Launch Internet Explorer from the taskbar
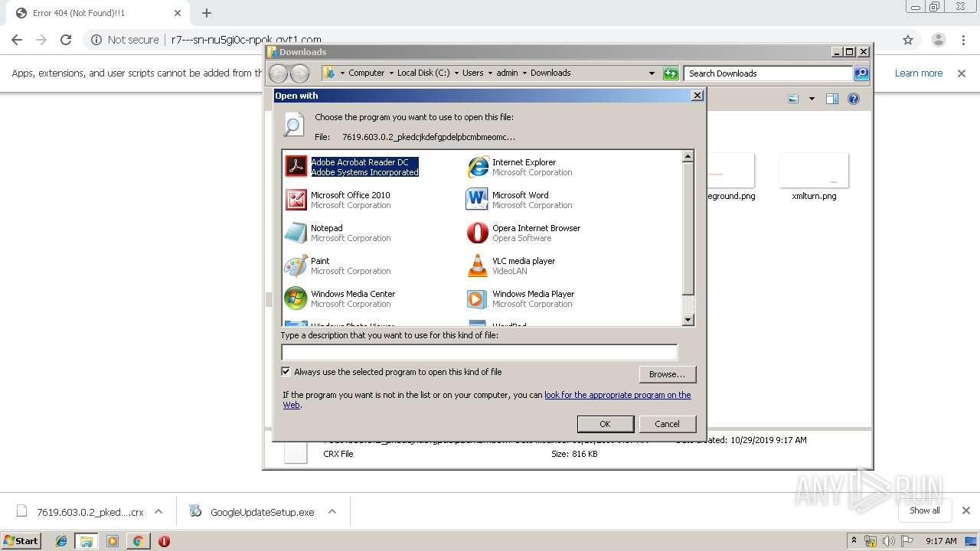980x551 pixels. pyautogui.click(x=61, y=541)
